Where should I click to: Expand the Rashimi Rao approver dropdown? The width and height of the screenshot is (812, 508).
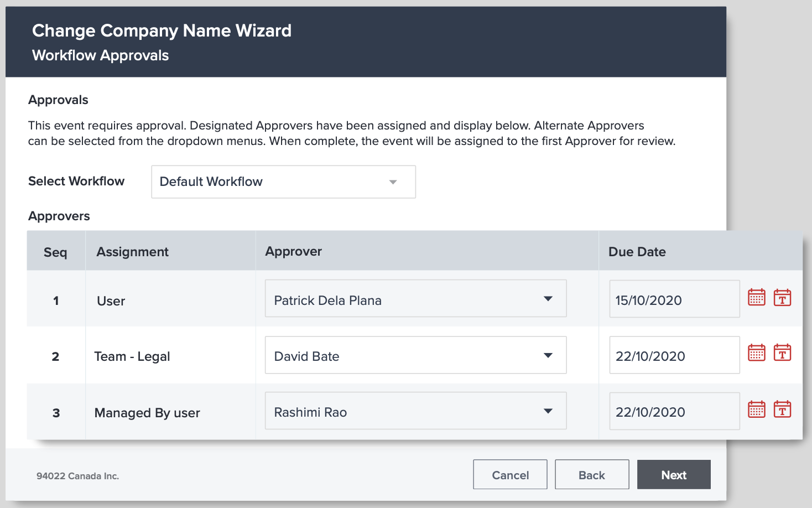[x=415, y=411]
